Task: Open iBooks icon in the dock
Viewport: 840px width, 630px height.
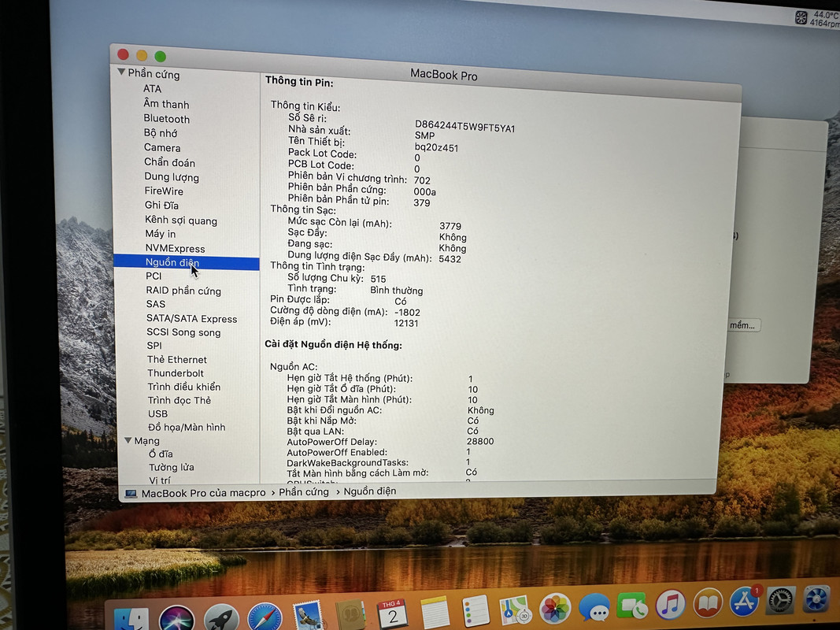Action: coord(709,603)
